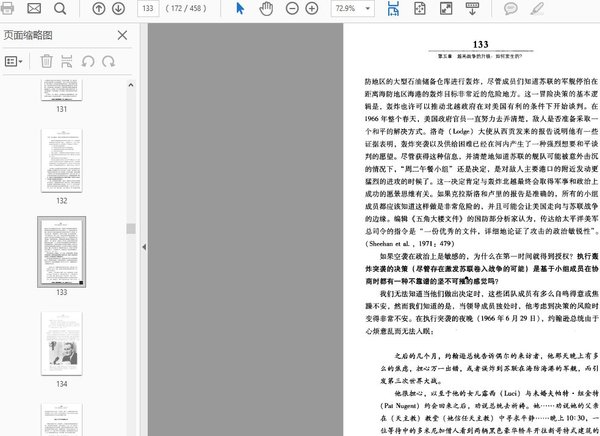Click the page number field showing 133
The height and width of the screenshot is (436, 600).
[149, 9]
